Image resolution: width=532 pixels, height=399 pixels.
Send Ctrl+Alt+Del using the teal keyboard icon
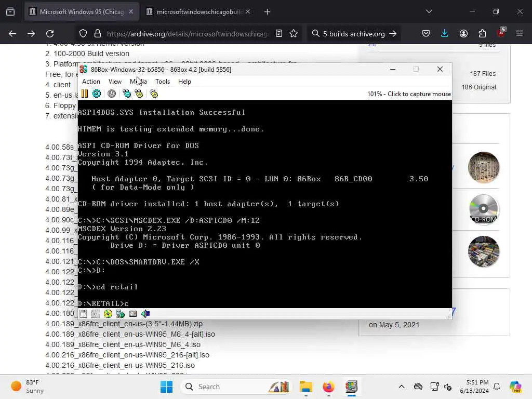pos(127,94)
